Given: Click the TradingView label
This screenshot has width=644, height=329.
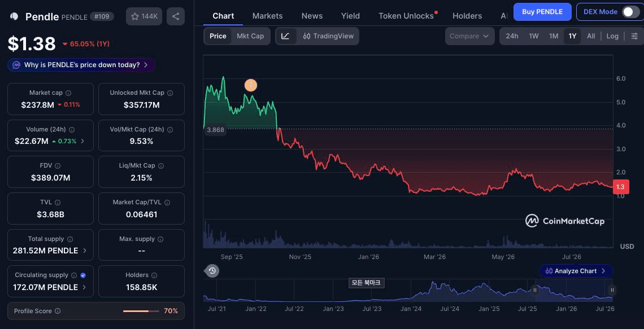Looking at the screenshot, I should click(x=333, y=36).
